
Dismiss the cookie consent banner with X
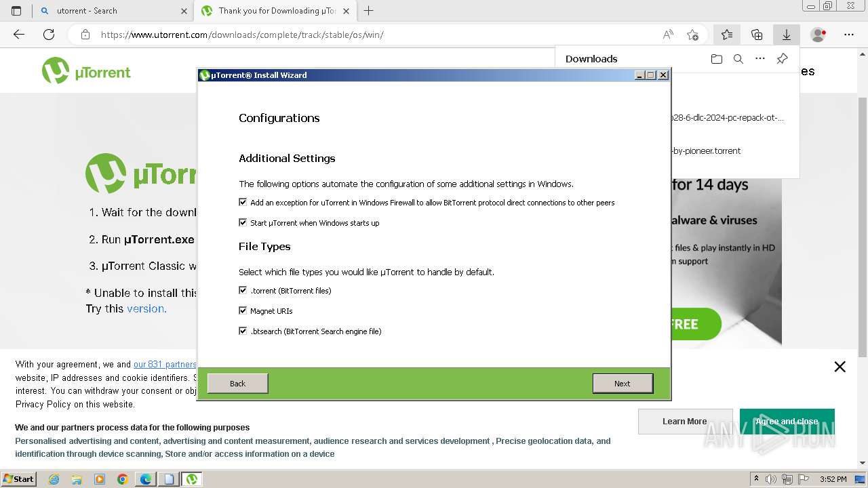coord(840,367)
